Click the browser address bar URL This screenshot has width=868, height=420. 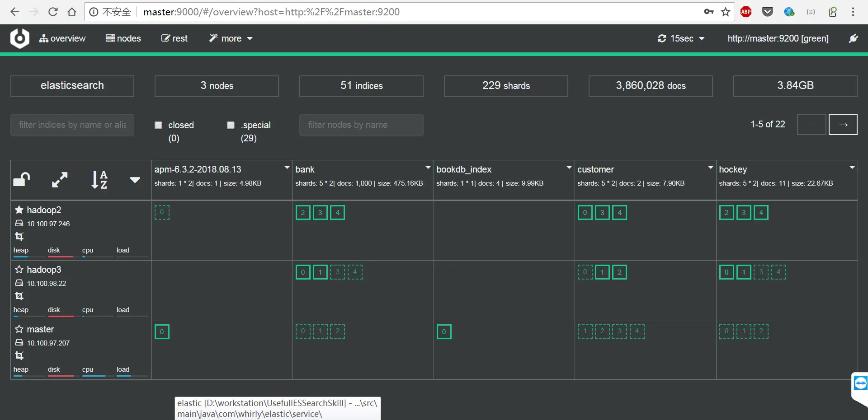tap(271, 12)
